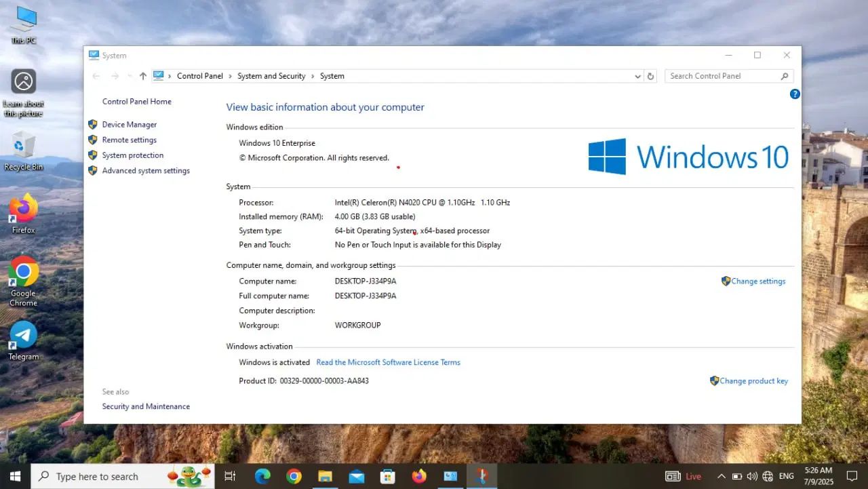Click the ENG language indicator
The height and width of the screenshot is (489, 868).
(787, 476)
